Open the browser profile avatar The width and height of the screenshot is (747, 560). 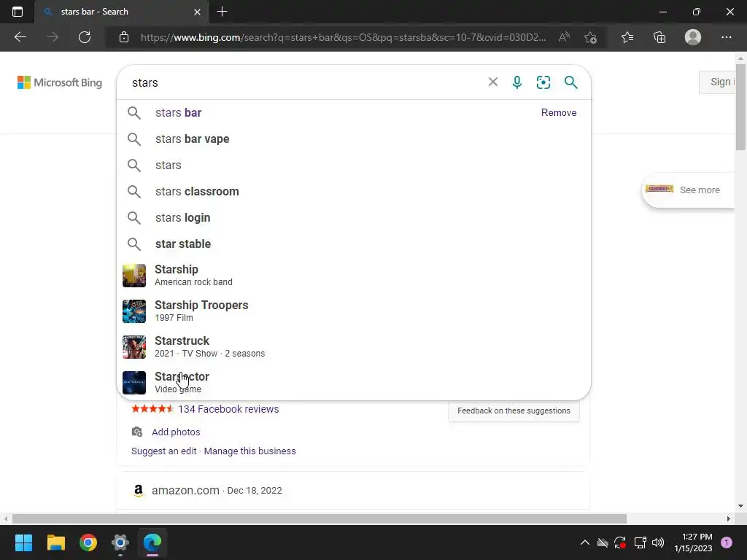pyautogui.click(x=693, y=37)
